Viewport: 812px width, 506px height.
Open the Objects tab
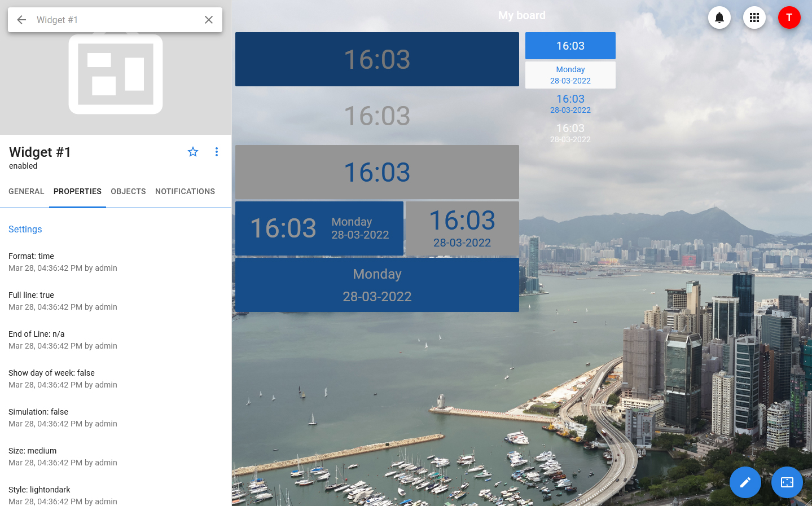coord(128,191)
